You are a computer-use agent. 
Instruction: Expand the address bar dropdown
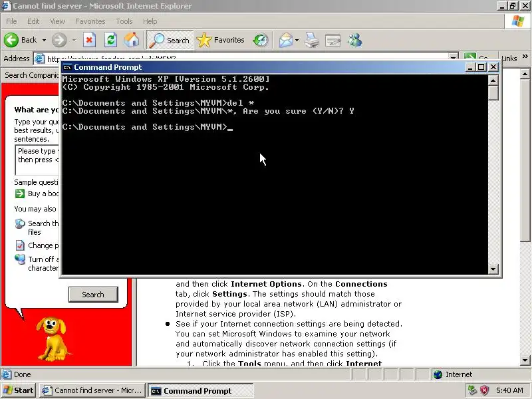tap(453, 58)
